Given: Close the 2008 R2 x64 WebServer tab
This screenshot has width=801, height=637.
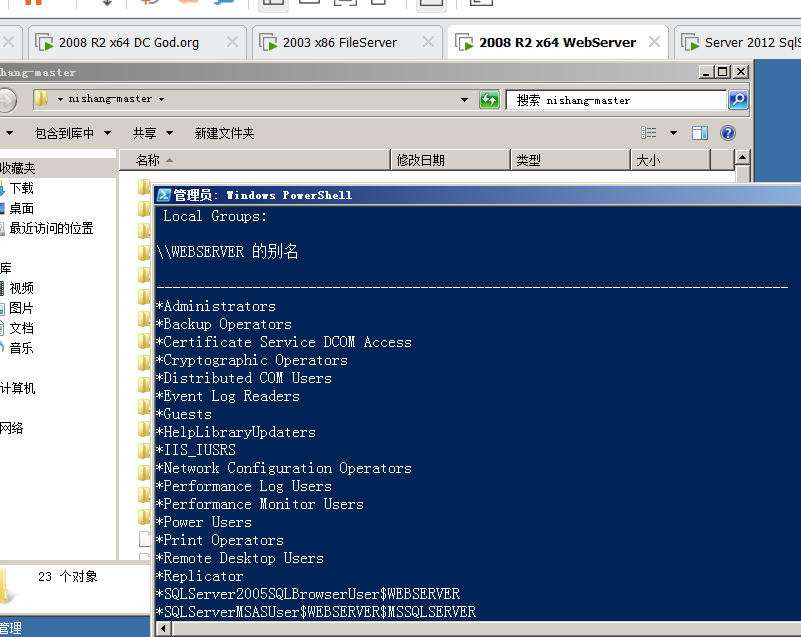Looking at the screenshot, I should (655, 42).
